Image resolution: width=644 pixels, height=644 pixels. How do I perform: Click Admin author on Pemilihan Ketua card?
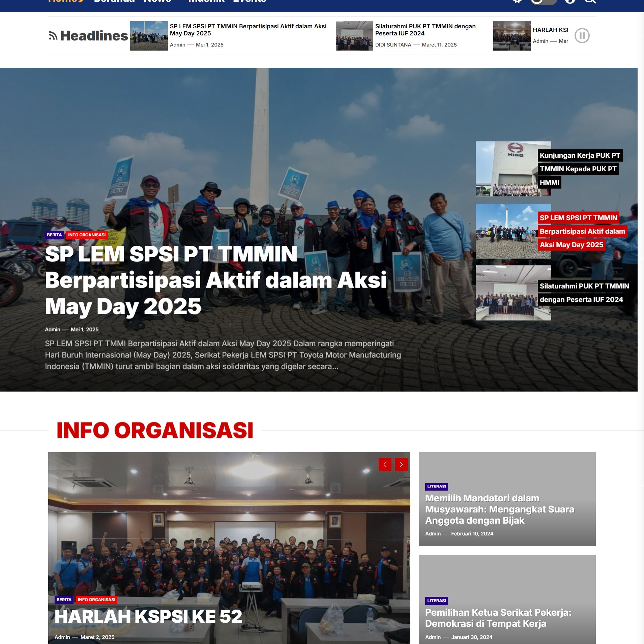433,637
